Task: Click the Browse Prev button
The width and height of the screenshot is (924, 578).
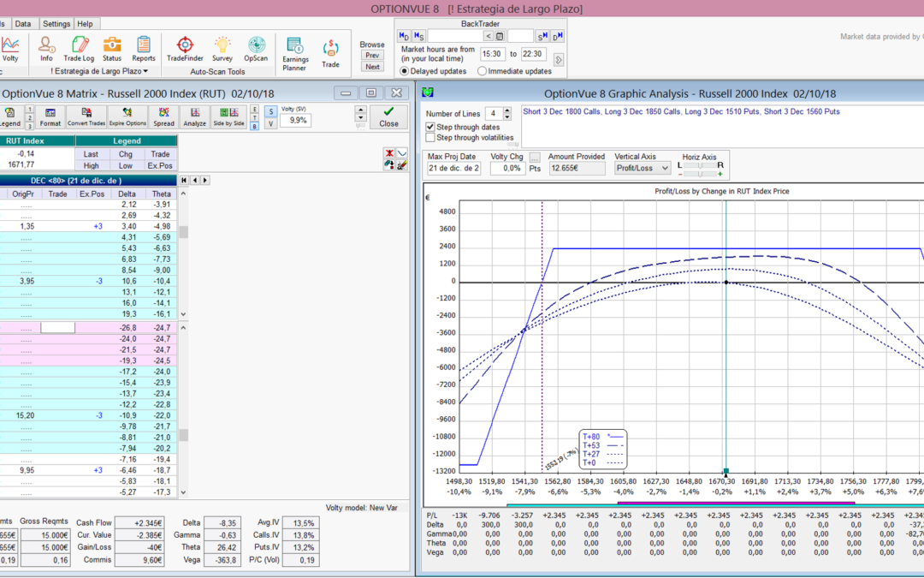Action: 372,56
